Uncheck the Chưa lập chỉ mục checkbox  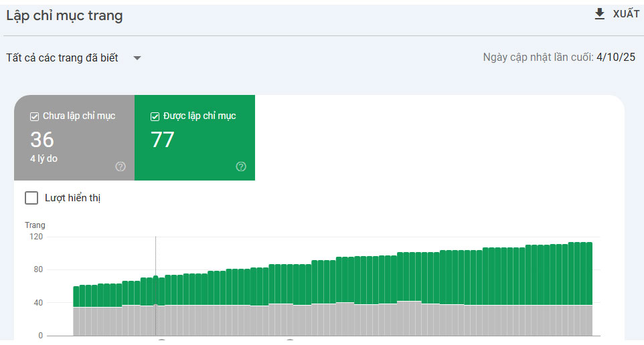35,116
